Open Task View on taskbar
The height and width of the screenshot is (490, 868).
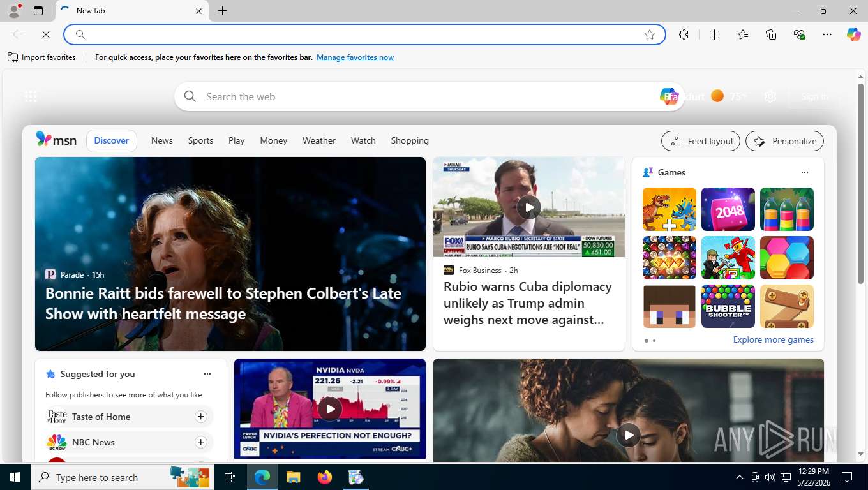pos(230,477)
